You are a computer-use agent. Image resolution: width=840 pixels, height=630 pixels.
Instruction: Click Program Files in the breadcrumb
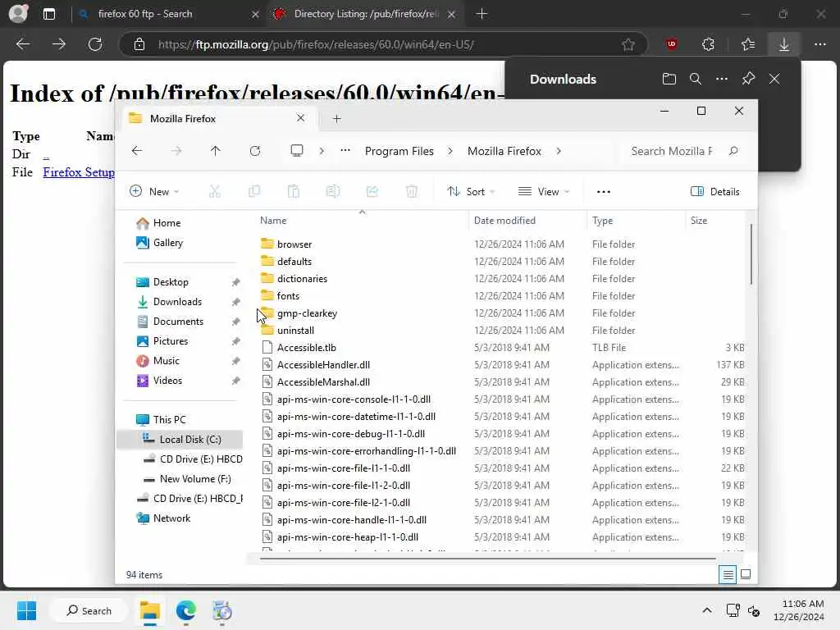[399, 151]
